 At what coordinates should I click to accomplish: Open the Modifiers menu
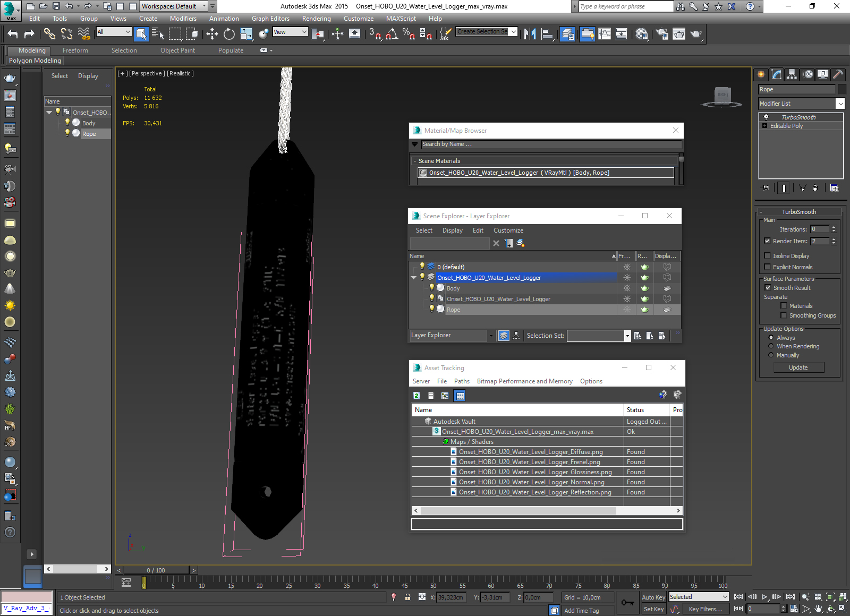pyautogui.click(x=183, y=19)
